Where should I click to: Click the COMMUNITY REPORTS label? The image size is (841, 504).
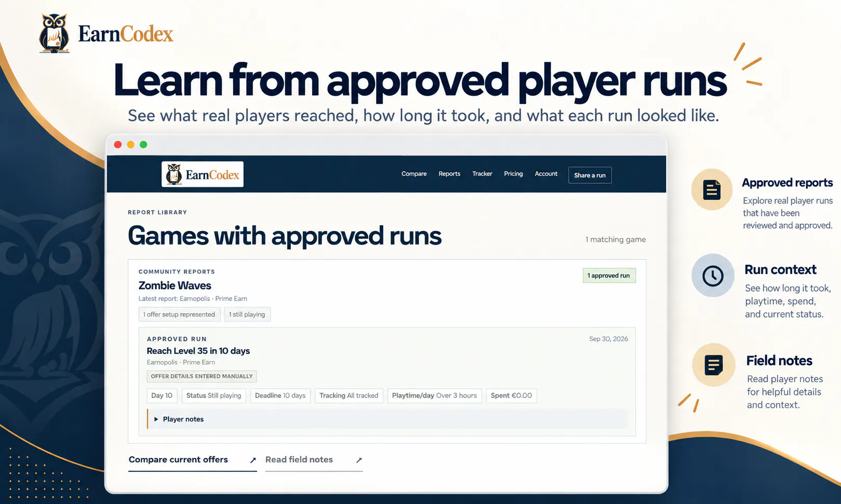[177, 271]
